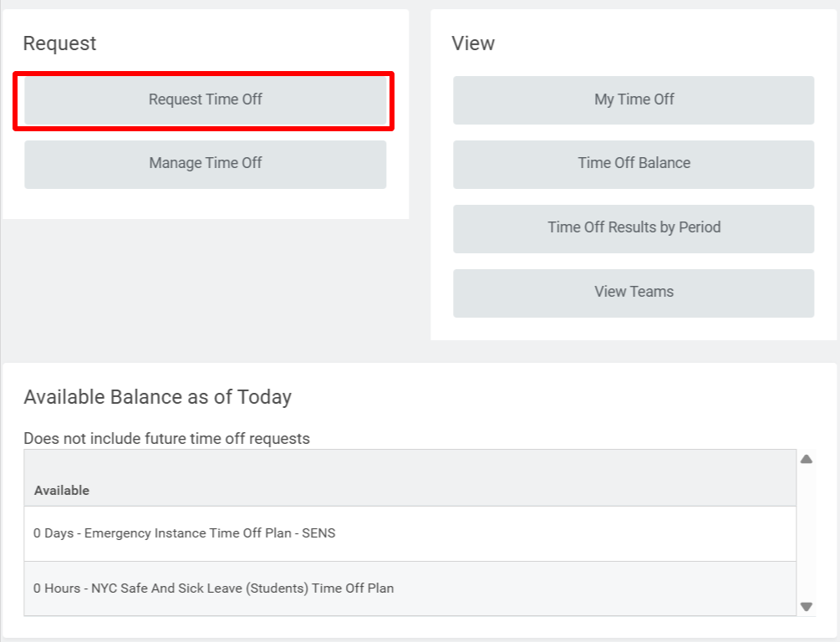Click the Available Balance as of Today title
Image resolution: width=840 pixels, height=642 pixels.
(x=157, y=397)
